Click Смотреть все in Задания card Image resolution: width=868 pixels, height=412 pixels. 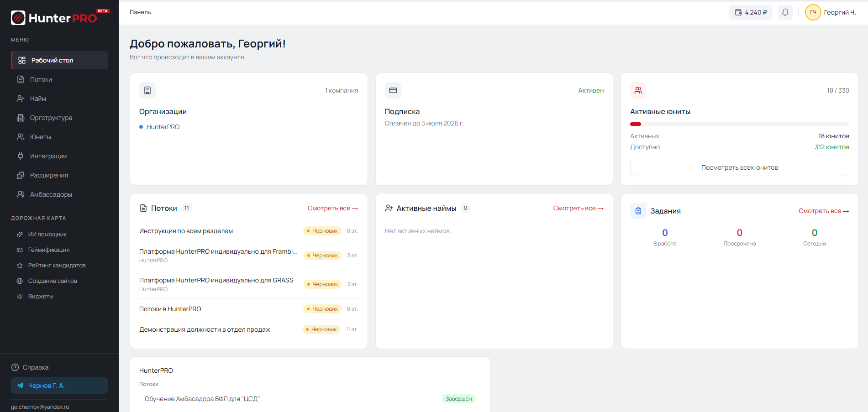tap(824, 211)
